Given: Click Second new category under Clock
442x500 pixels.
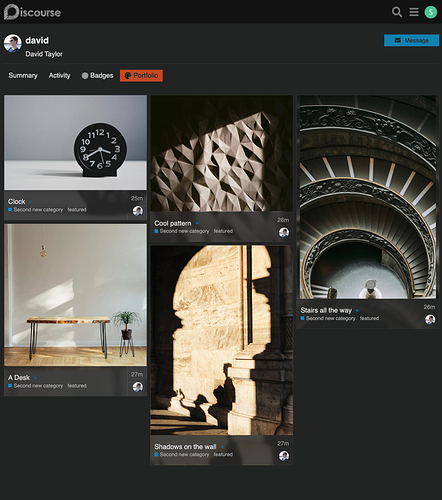Looking at the screenshot, I should pyautogui.click(x=36, y=210).
